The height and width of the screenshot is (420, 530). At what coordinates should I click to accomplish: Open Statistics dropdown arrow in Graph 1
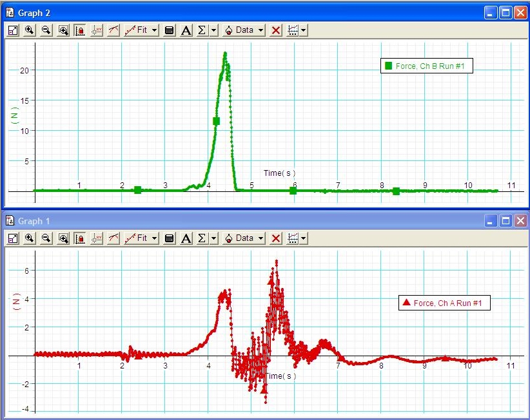[213, 238]
